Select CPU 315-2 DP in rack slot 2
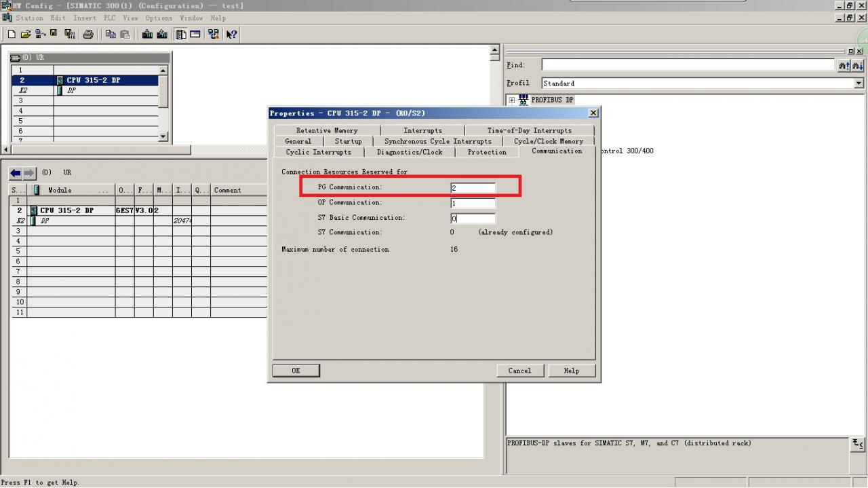Screen dimensions: 868x488 [x=85, y=80]
